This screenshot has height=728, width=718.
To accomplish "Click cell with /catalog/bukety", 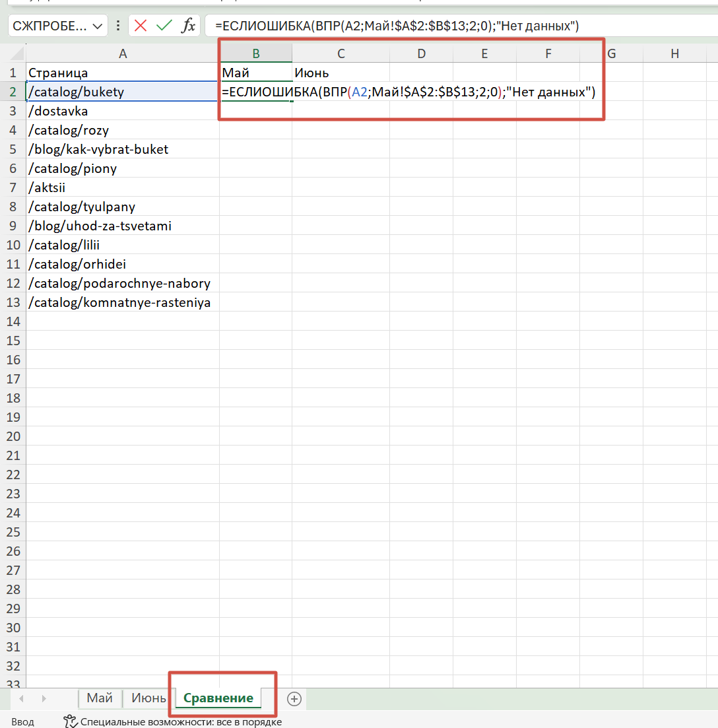I will tap(123, 92).
